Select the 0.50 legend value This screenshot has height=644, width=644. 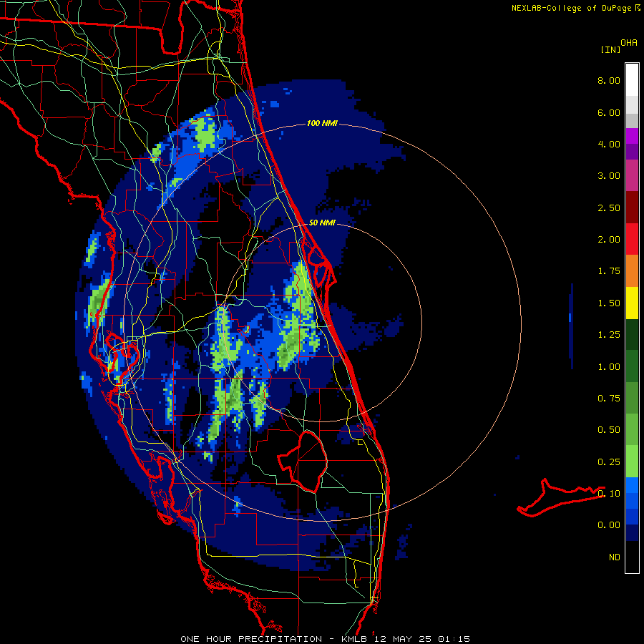pos(609,430)
